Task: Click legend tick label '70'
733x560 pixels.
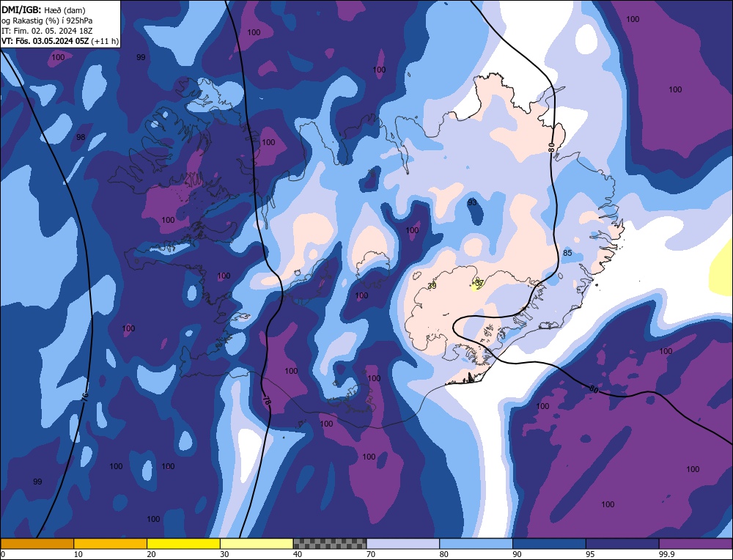Action: 371,554
